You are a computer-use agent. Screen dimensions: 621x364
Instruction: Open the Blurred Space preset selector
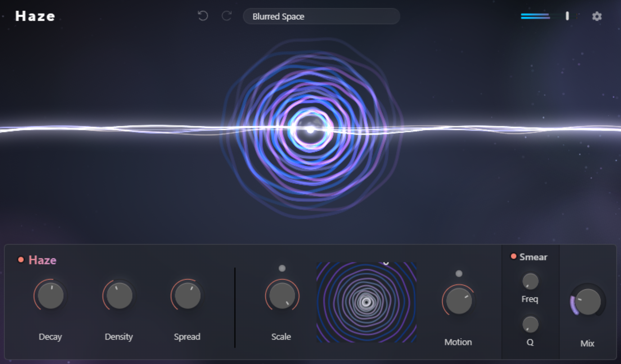(x=321, y=17)
